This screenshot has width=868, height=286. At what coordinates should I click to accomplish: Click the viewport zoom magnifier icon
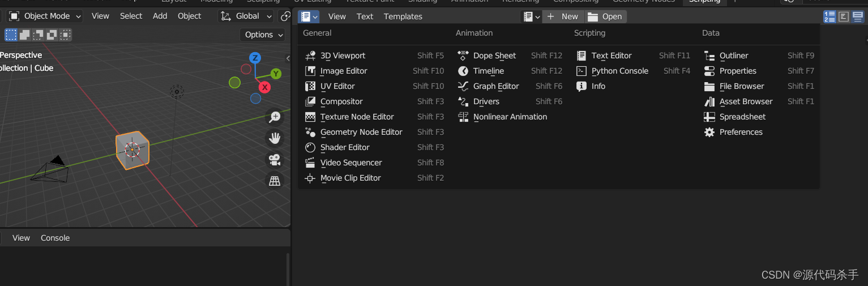tap(275, 117)
